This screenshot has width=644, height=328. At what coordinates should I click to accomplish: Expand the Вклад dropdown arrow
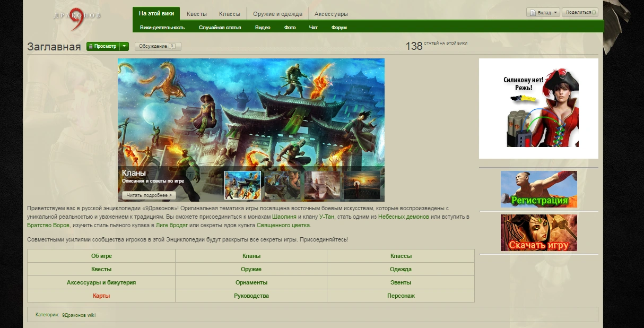555,12
